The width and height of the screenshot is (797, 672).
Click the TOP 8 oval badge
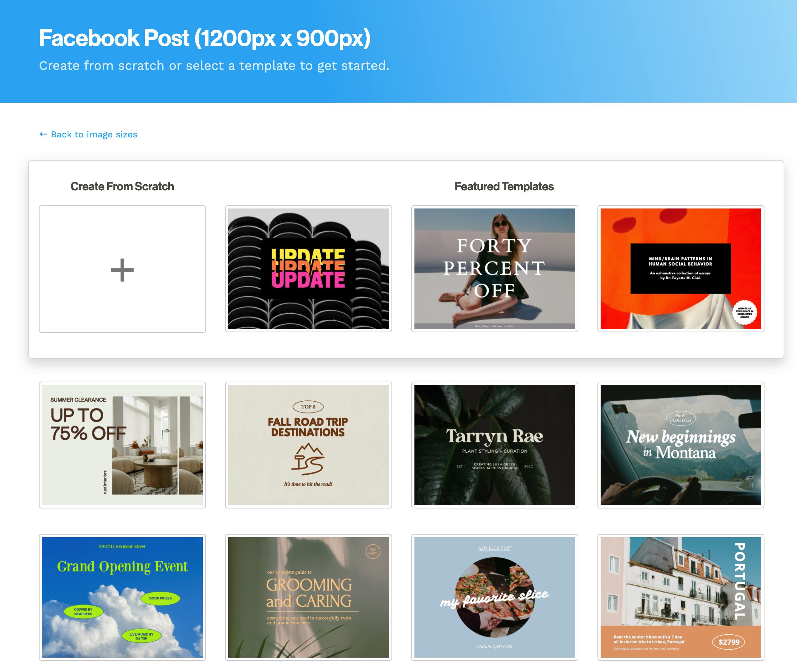tap(308, 406)
